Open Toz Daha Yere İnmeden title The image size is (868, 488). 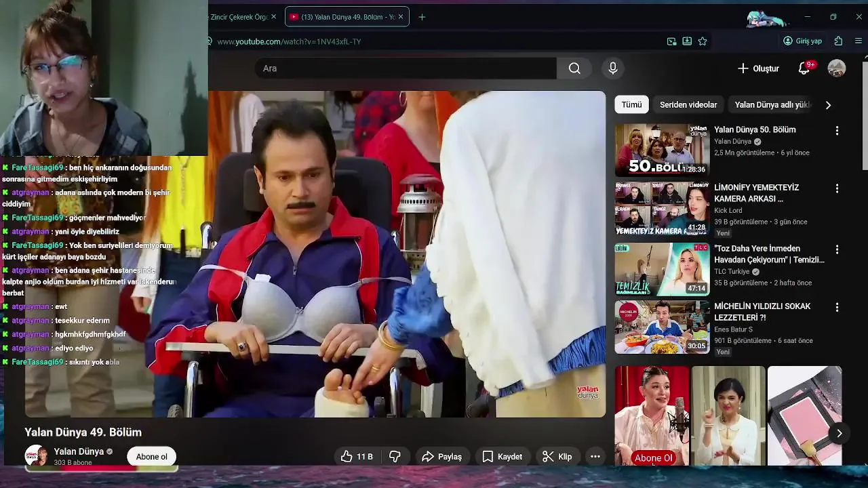click(x=769, y=254)
